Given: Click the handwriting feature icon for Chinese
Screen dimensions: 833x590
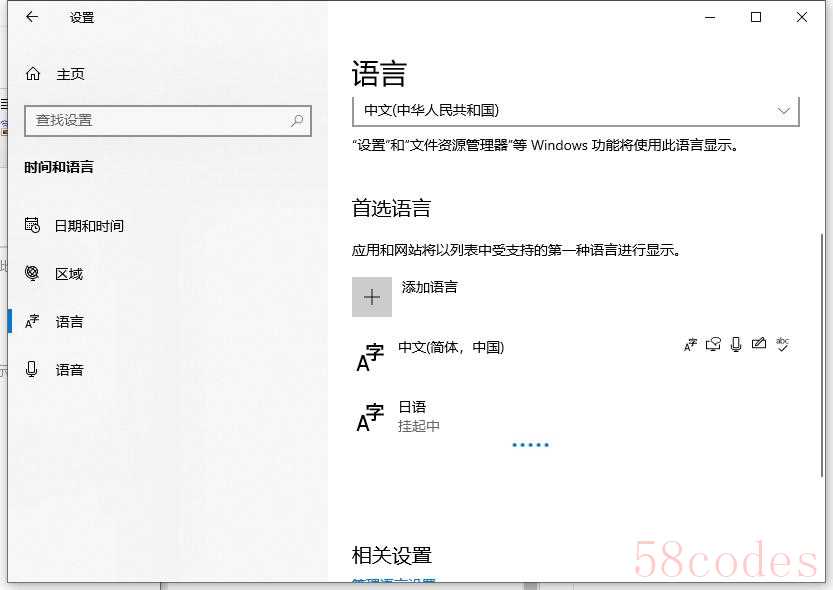Looking at the screenshot, I should (x=759, y=344).
